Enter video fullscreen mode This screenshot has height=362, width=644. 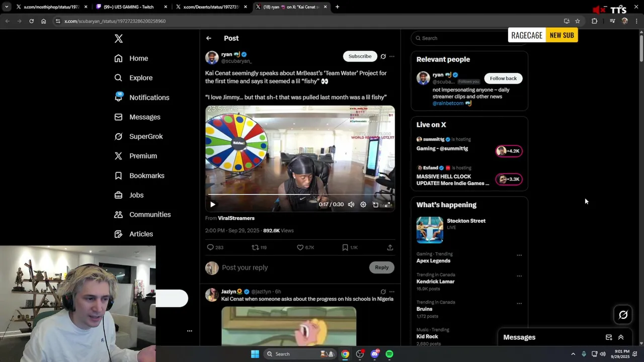point(387,205)
